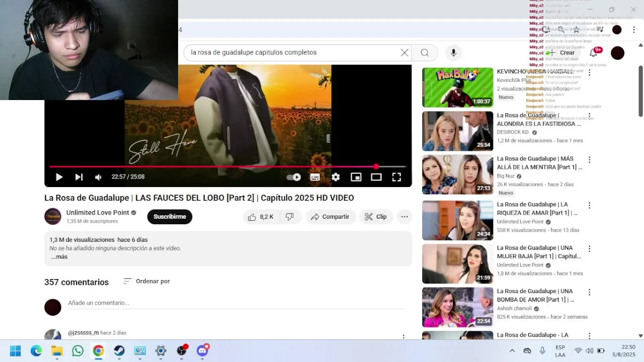The image size is (644, 362).
Task: Open MÁS ALLÁ DE LA MENTIRA thumbnail
Action: pos(458,174)
